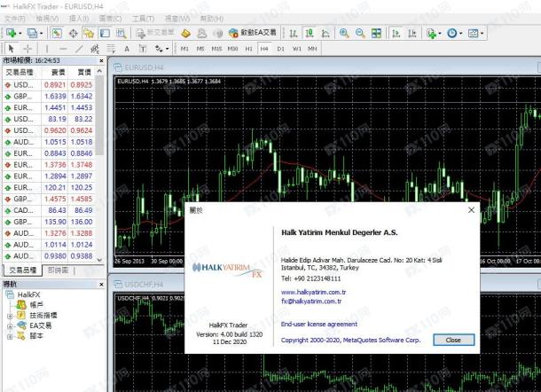The image size is (541, 392).
Task: Open the 幫助(H) menu
Action: point(211,19)
